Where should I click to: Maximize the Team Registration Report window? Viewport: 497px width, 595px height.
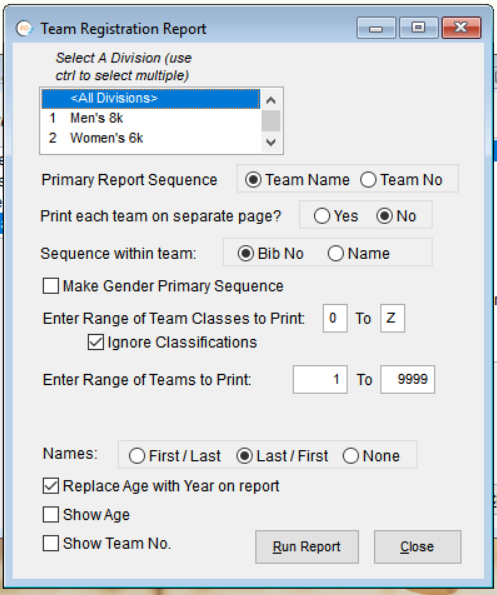(418, 28)
